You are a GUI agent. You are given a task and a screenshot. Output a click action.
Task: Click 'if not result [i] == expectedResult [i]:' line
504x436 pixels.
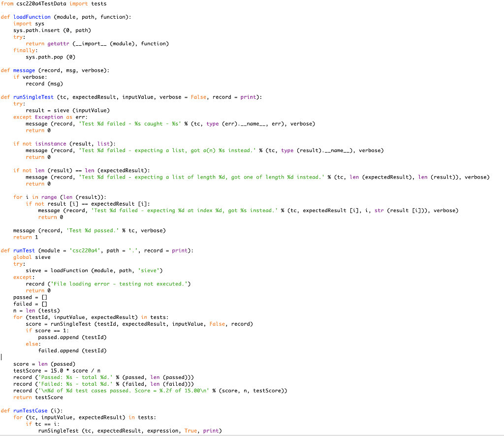pos(88,204)
